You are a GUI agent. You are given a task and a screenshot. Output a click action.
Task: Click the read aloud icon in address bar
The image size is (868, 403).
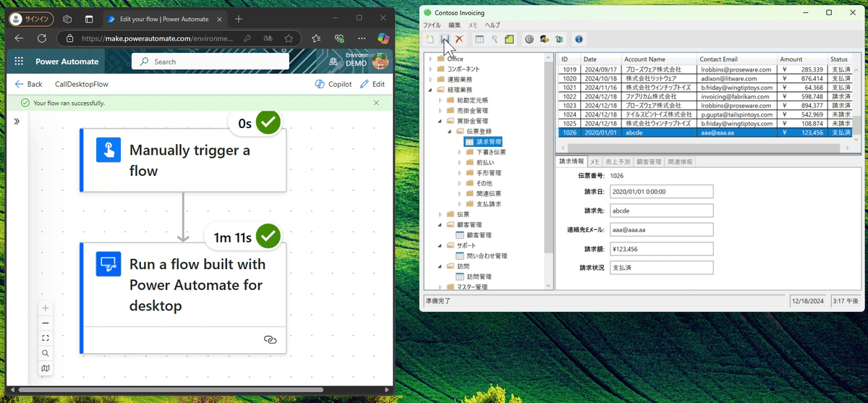(x=268, y=38)
